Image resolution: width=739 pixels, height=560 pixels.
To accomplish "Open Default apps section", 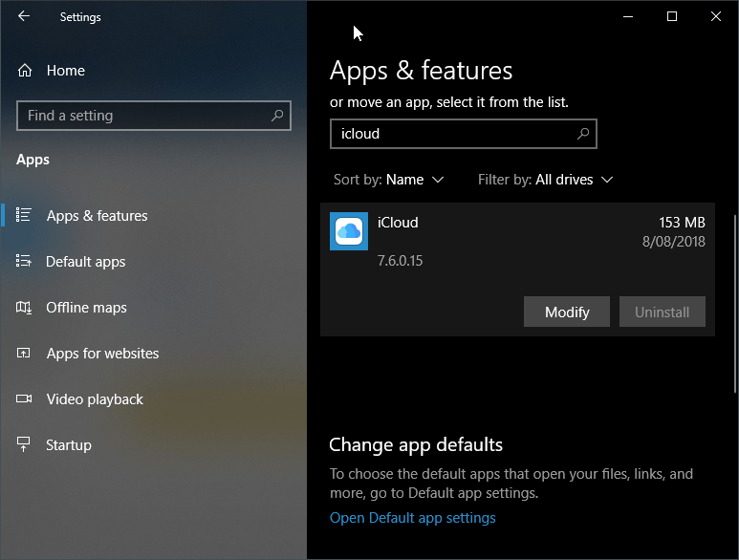I will pyautogui.click(x=85, y=262).
